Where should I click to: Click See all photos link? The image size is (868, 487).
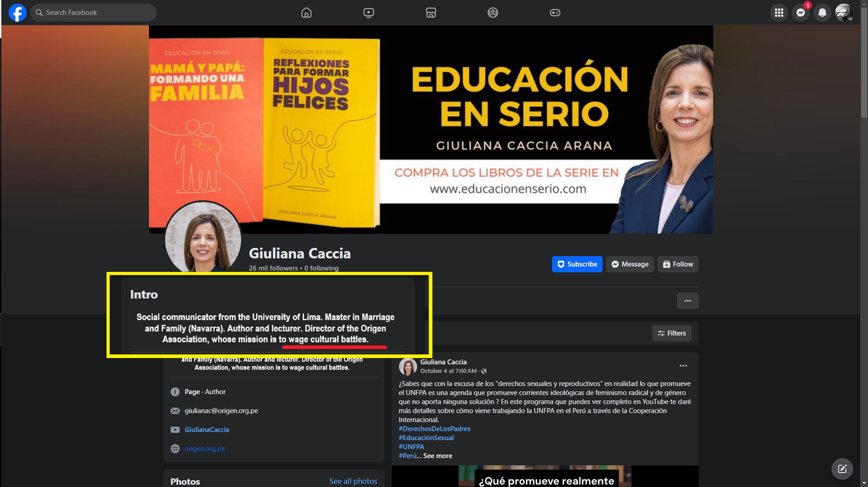point(353,481)
